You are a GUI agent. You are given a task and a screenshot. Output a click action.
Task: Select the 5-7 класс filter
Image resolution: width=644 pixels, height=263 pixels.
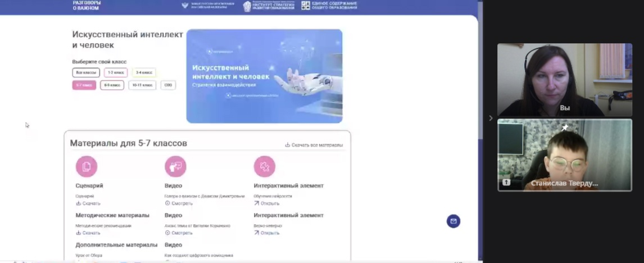pyautogui.click(x=84, y=85)
